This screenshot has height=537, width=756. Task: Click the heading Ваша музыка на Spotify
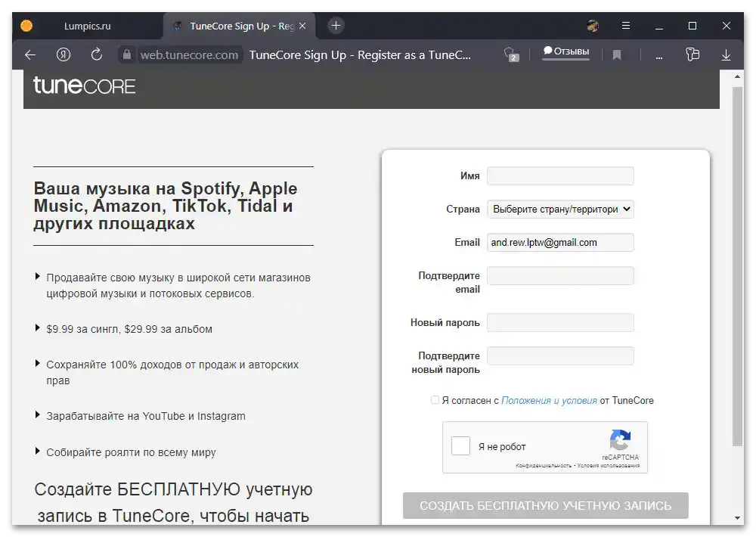(166, 206)
